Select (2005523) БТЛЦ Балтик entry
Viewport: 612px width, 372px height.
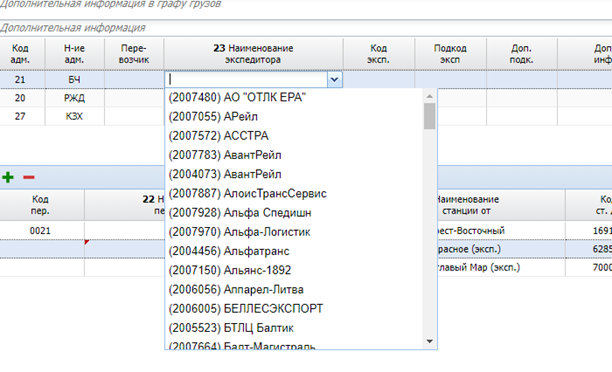294,328
